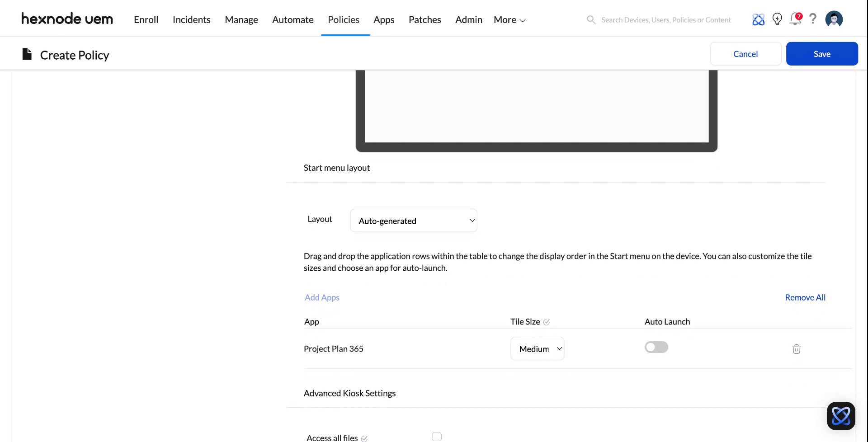Open the Patches menu item
868x442 pixels.
(x=425, y=19)
